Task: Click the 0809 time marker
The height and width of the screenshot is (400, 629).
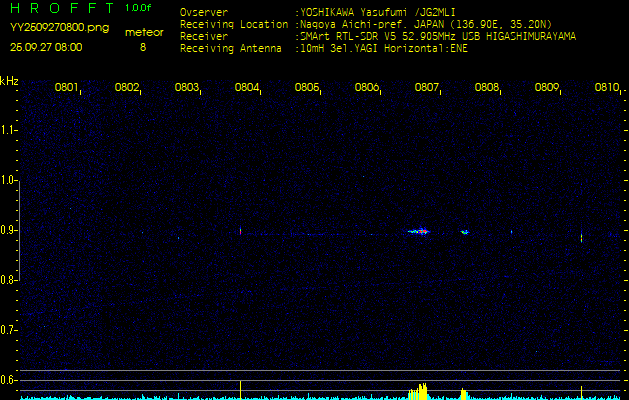Action: coord(547,87)
